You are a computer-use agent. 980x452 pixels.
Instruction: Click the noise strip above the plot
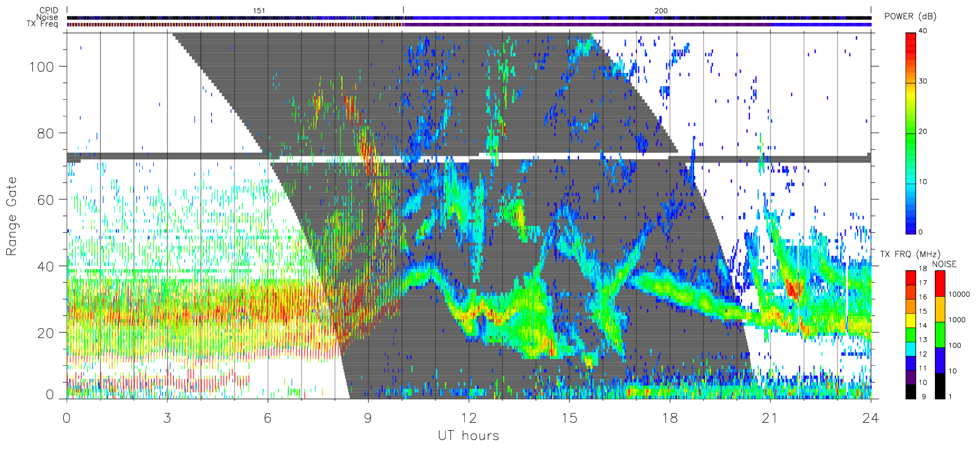469,18
